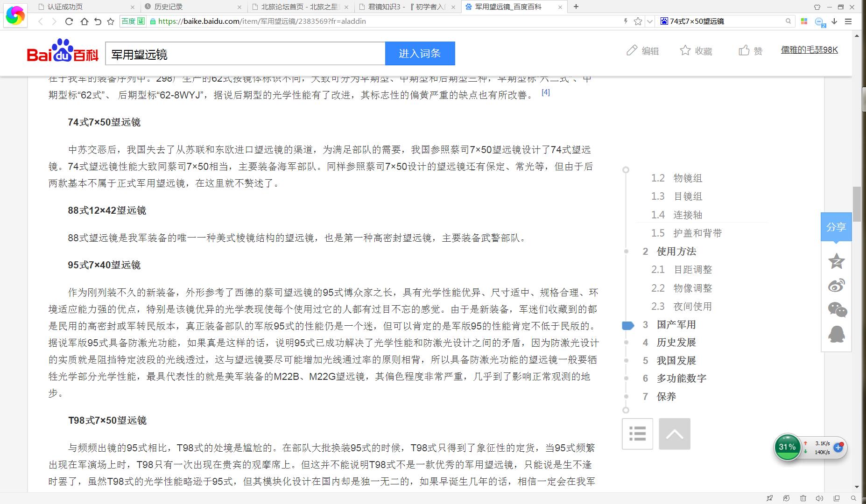This screenshot has height=504, width=866.
Task: Click the back-to-top chevron button
Action: [675, 434]
